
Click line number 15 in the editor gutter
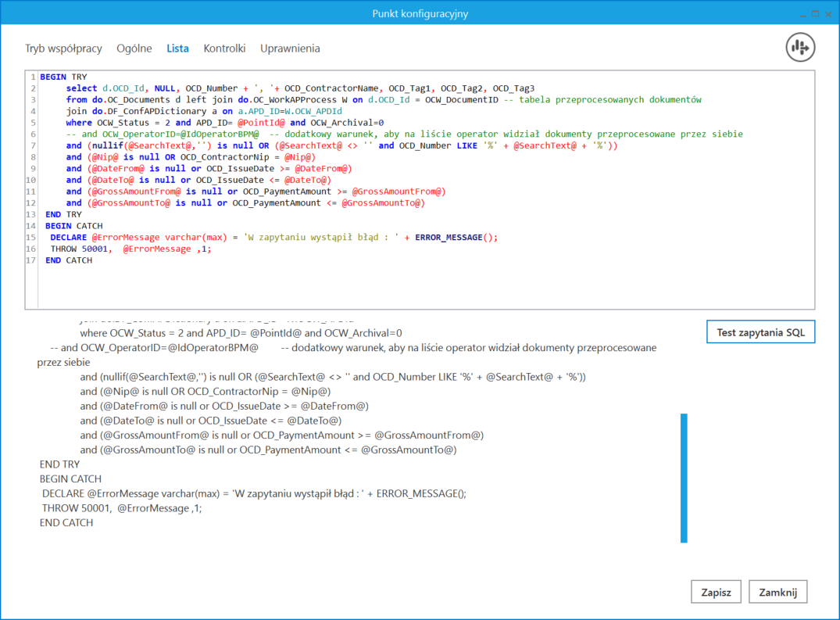[32, 237]
